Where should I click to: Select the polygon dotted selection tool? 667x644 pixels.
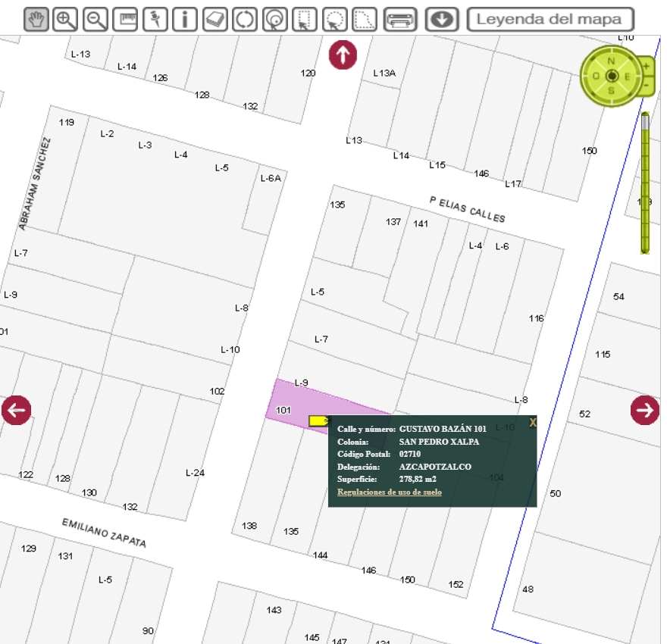365,20
